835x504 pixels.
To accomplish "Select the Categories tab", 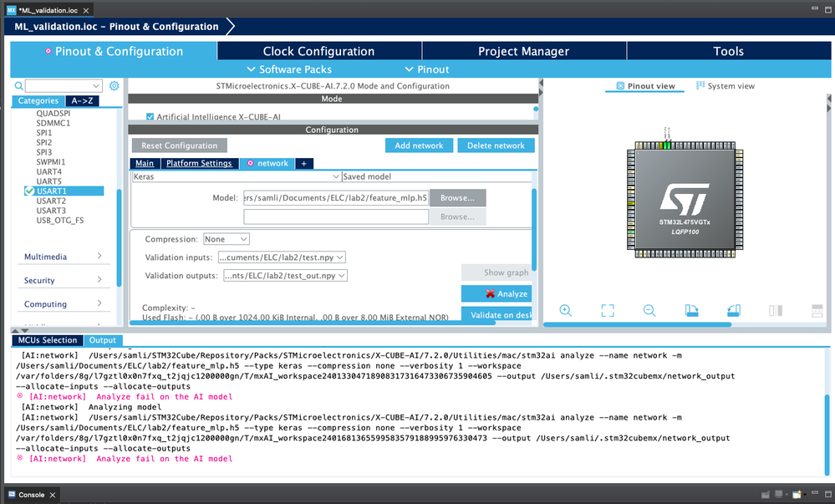I will coord(38,100).
